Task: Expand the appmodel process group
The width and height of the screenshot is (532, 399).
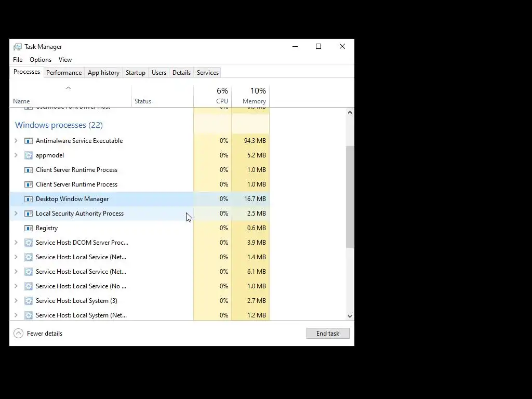Action: tap(16, 155)
